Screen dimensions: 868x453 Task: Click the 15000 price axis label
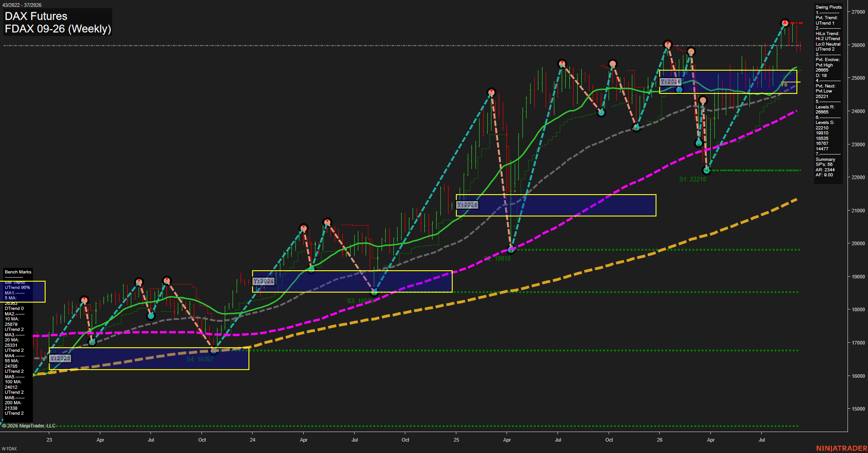[x=858, y=409]
